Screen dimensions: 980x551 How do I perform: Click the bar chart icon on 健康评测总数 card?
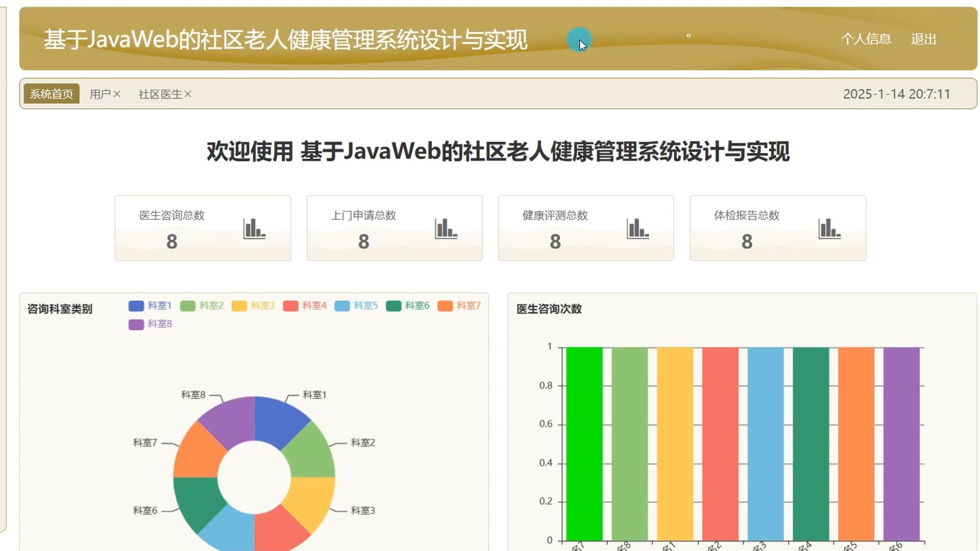pos(638,229)
